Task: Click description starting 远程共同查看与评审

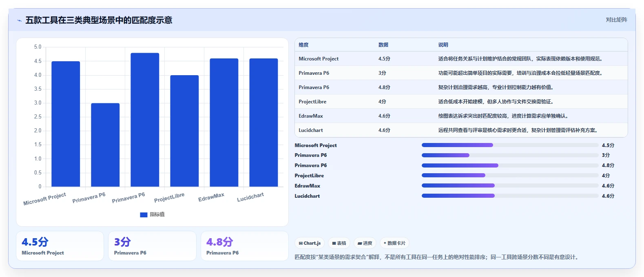Action: pyautogui.click(x=518, y=130)
